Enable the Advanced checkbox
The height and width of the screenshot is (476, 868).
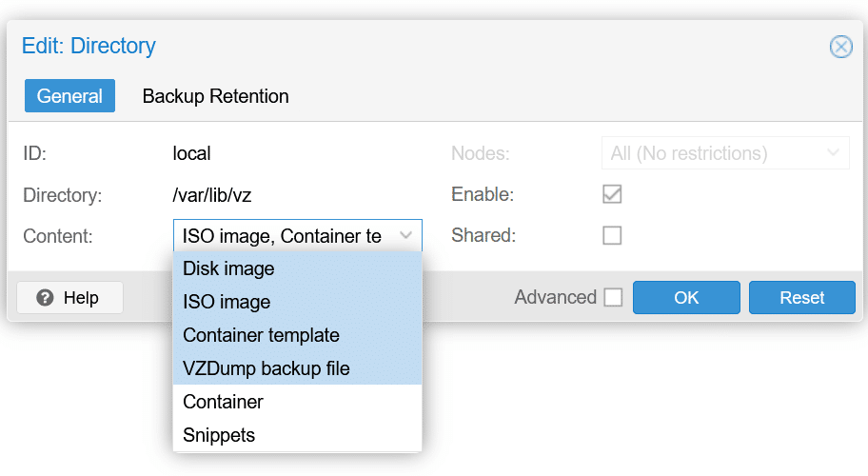coord(613,297)
